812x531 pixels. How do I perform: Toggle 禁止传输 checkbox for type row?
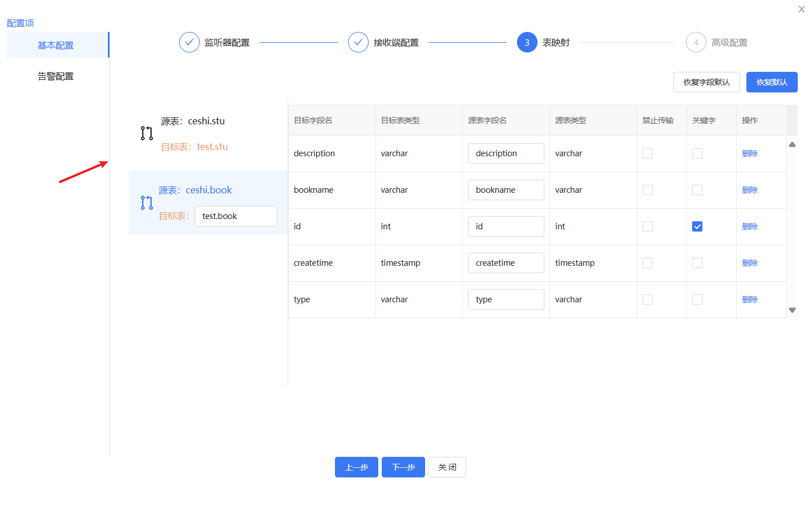click(x=648, y=299)
